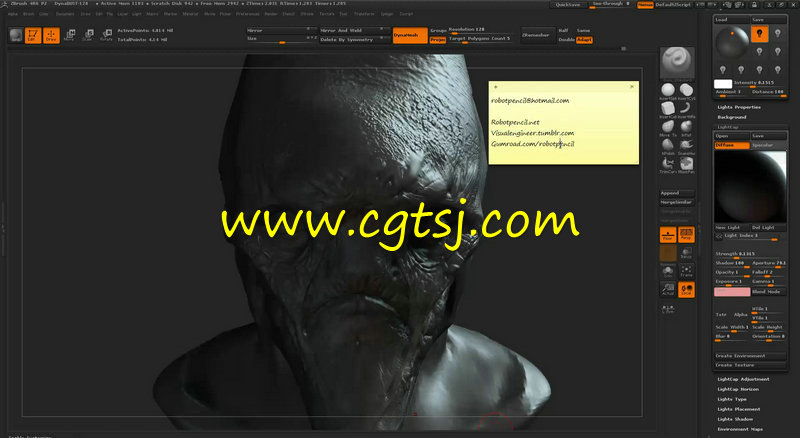Click the Solo mode icon

pyautogui.click(x=668, y=271)
